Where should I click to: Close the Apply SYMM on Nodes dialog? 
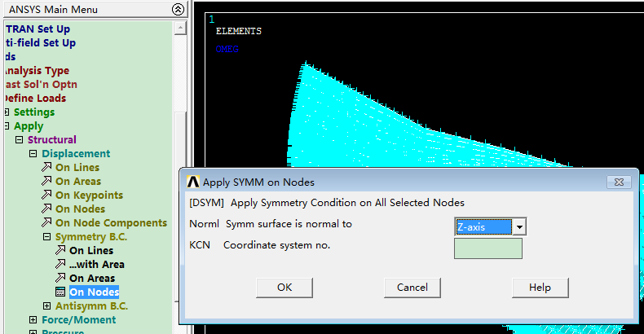coord(619,182)
